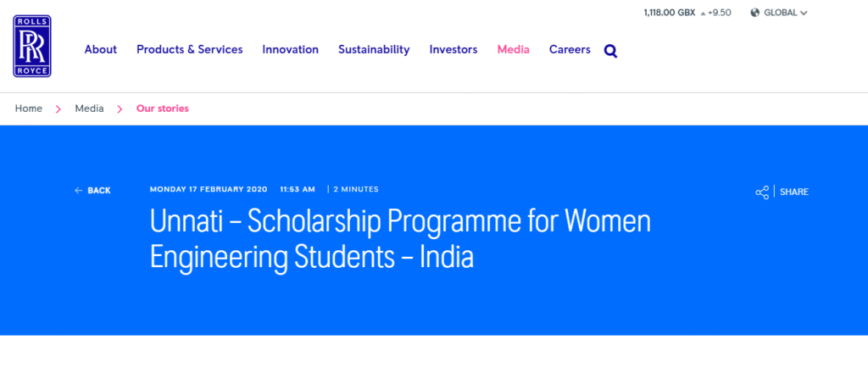
Task: Click the 1,118.00 GBX share price
Action: 669,13
